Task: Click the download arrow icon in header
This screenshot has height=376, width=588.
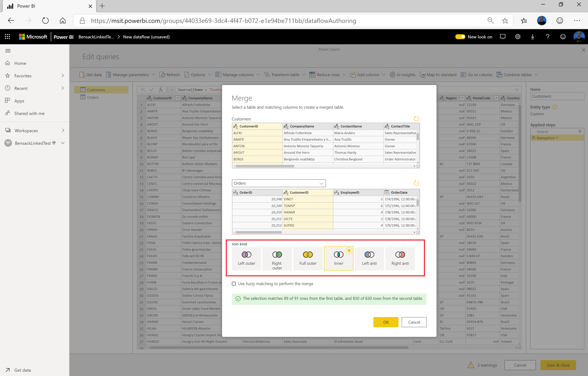Action: 533,37
